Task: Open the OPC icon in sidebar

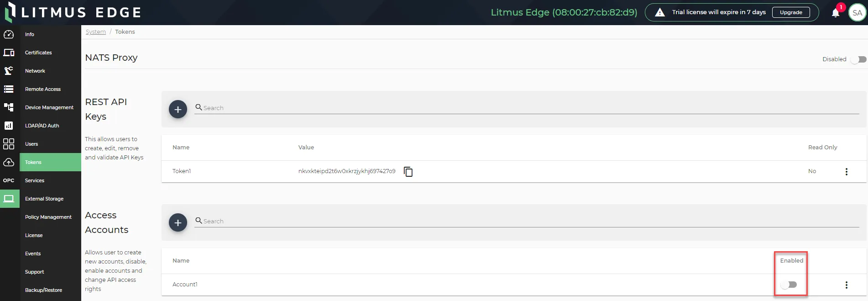Action: (x=9, y=180)
